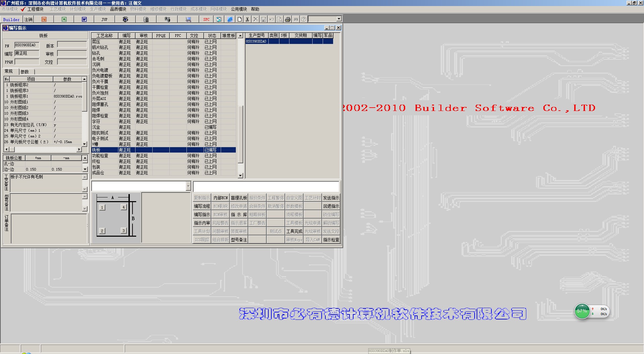Switch to the 参数 tab

click(x=25, y=72)
